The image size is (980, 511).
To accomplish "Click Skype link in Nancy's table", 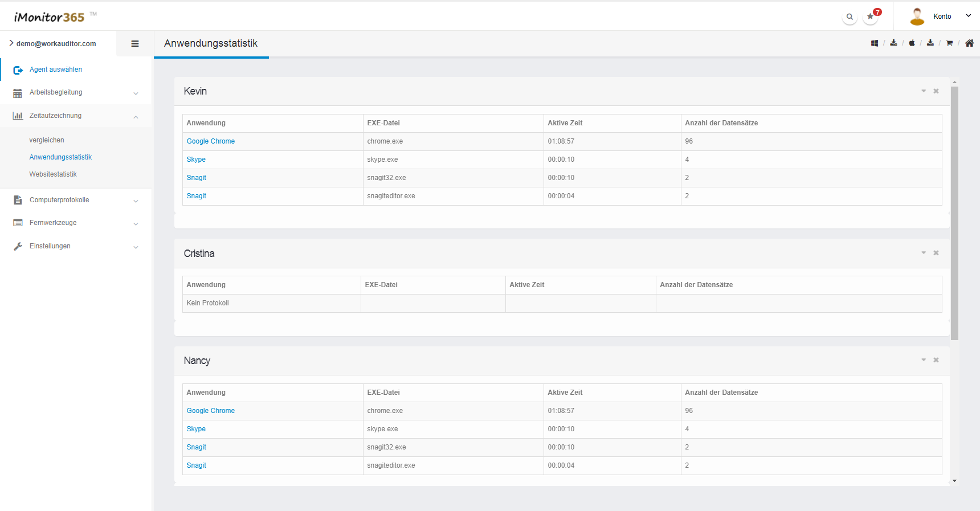I will tap(196, 429).
